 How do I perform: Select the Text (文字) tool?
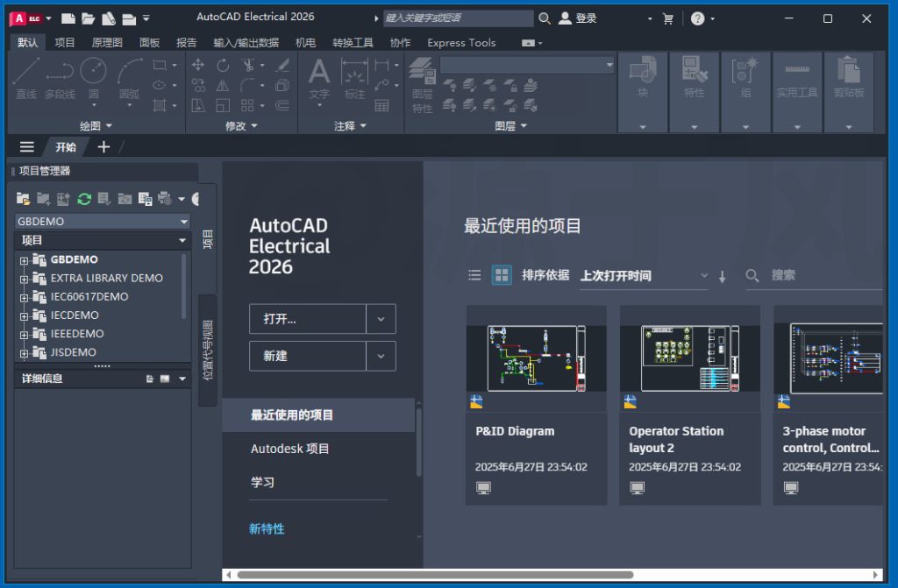pyautogui.click(x=319, y=79)
